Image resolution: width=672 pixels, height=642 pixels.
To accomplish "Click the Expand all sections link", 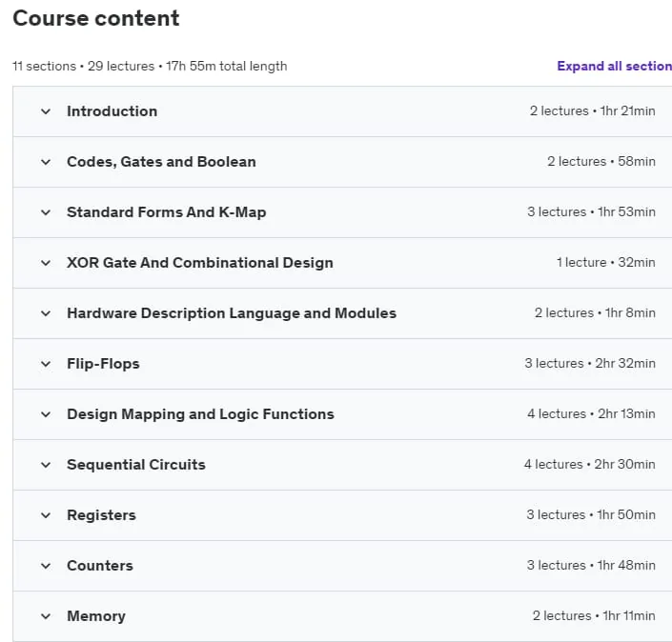I will [614, 66].
